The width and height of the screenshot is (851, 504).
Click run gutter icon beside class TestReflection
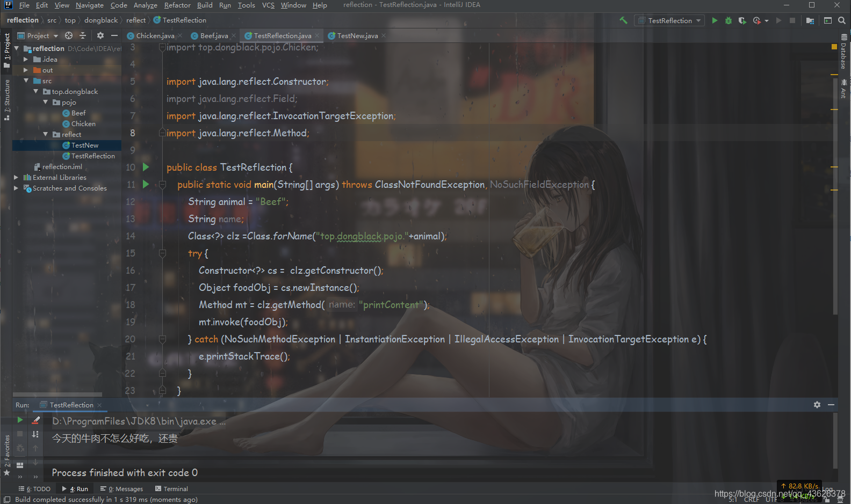click(146, 167)
